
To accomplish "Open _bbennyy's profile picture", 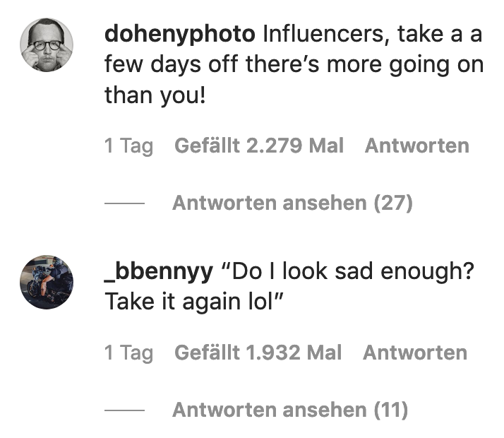I will pos(46,282).
